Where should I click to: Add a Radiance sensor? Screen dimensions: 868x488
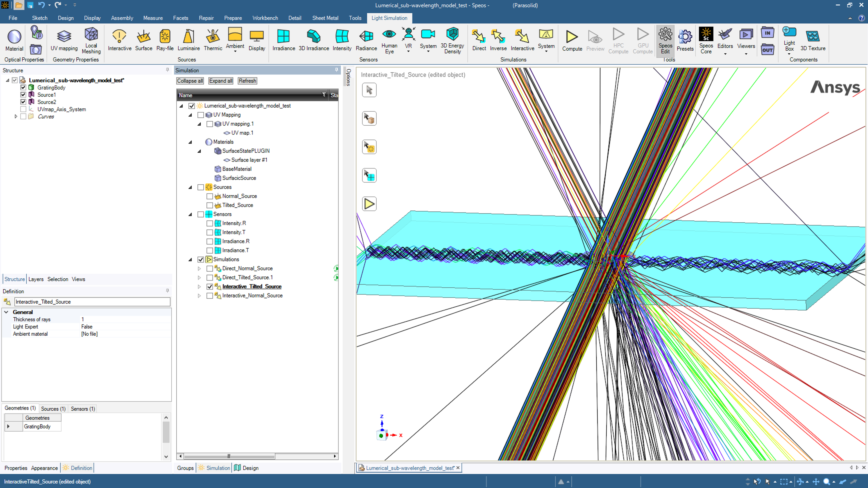click(366, 40)
